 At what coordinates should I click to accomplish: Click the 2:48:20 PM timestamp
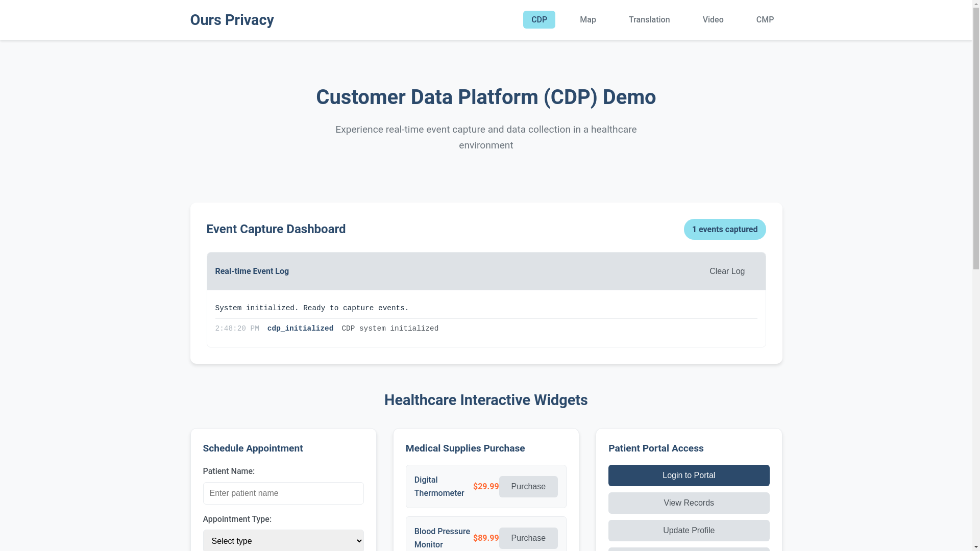[237, 329]
